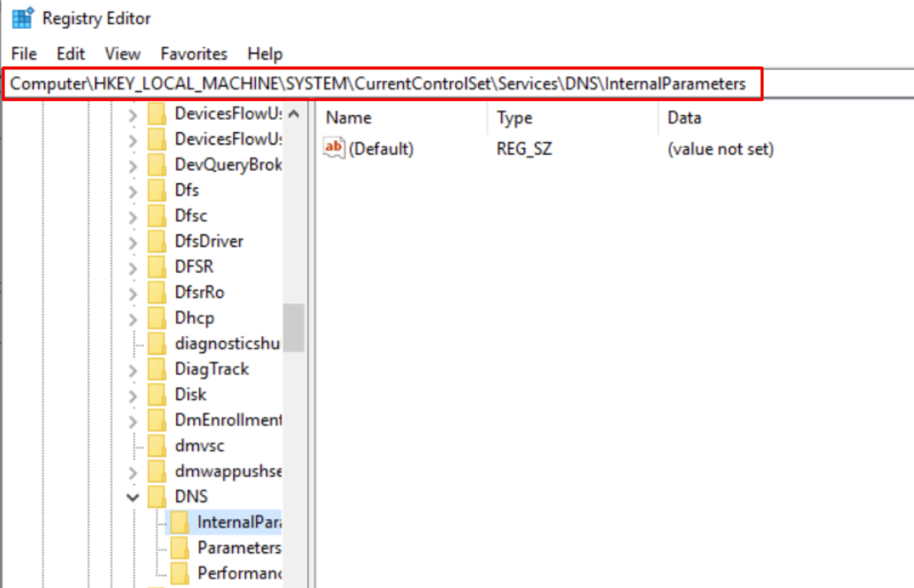Click the folder icon beside DfsDriver
The height and width of the screenshot is (588, 914).
click(157, 241)
